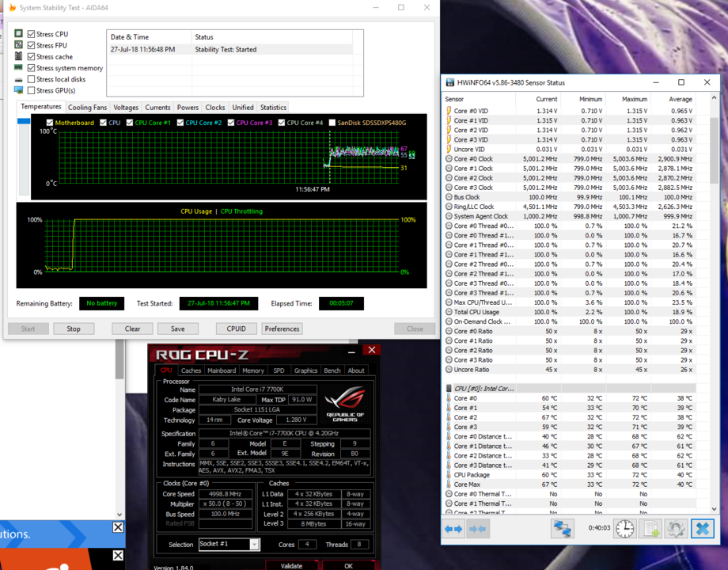Open the Socket #1 selection dropdown
The height and width of the screenshot is (570, 728).
coord(255,545)
